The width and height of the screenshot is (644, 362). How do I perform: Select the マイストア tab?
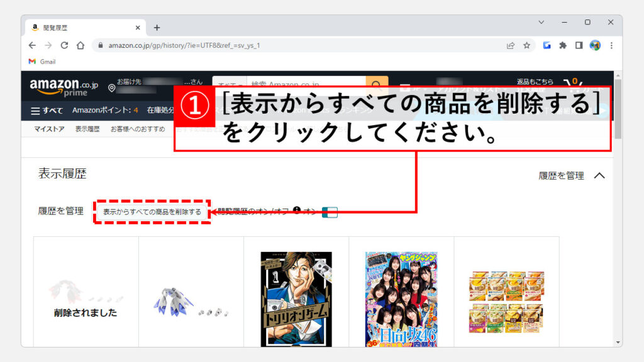pos(49,129)
